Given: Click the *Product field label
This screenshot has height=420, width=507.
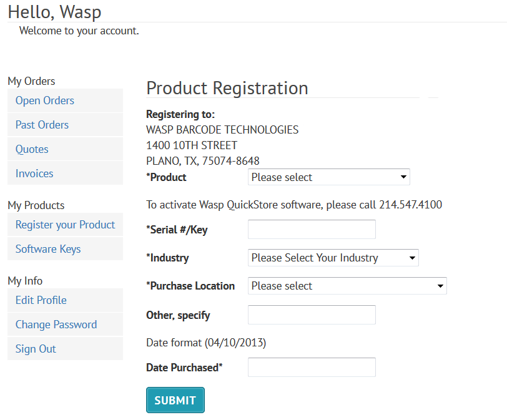Looking at the screenshot, I should (166, 177).
